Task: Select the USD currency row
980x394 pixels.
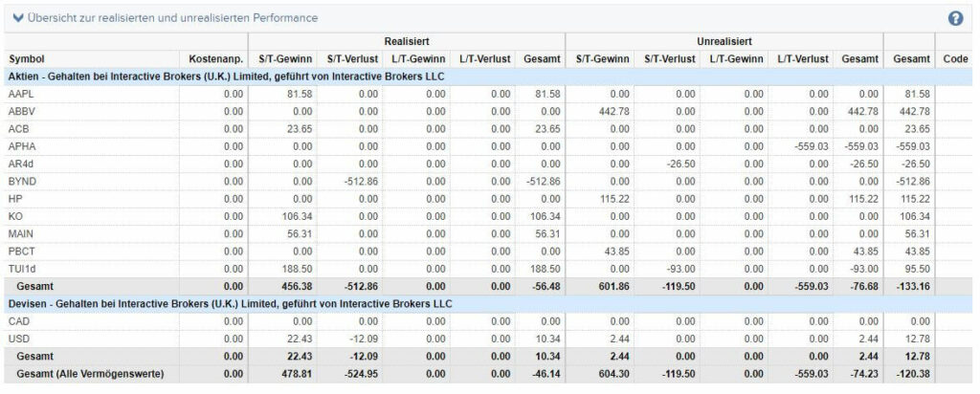Action: pyautogui.click(x=489, y=339)
